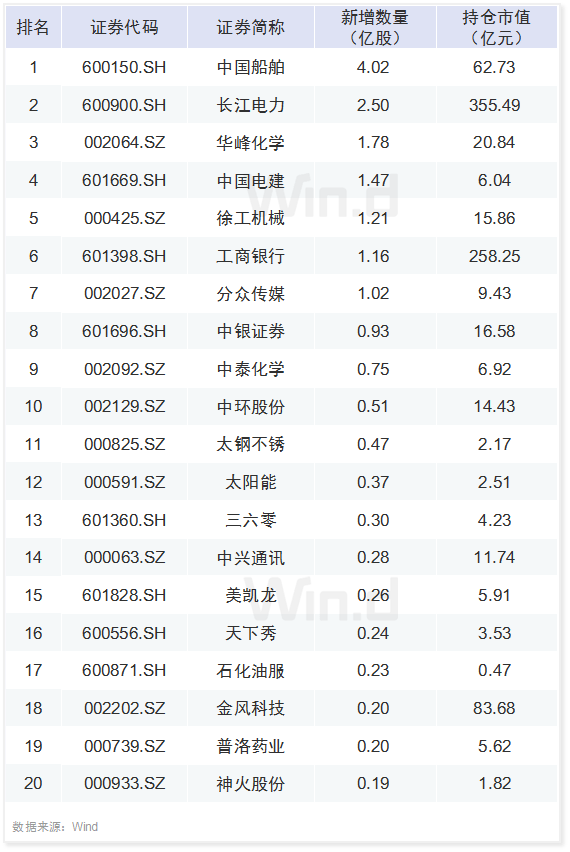Screen dimensions: 570x852
Task: Click the 中兴通讯 cell
Action: coord(250,557)
